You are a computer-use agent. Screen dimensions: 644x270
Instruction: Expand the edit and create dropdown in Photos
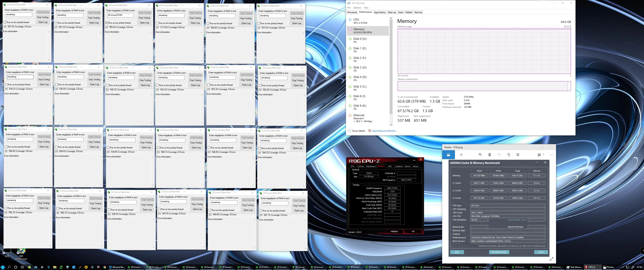543,154
